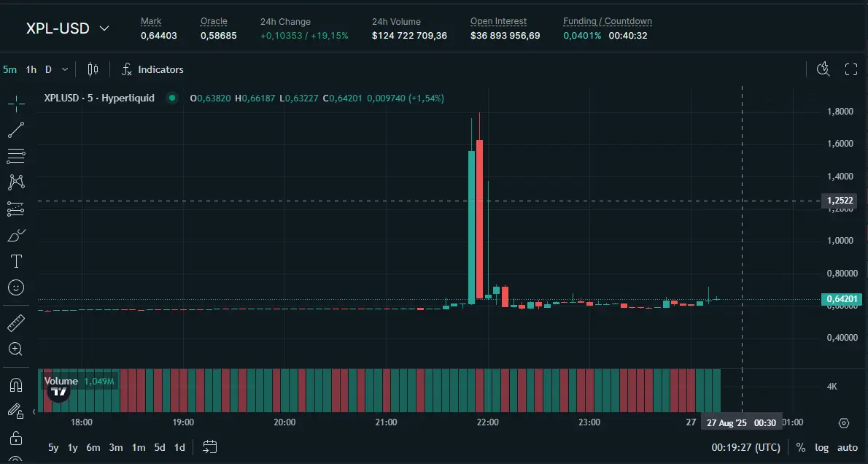The image size is (868, 464).
Task: Toggle lock all drawings padlock
Action: pyautogui.click(x=16, y=438)
